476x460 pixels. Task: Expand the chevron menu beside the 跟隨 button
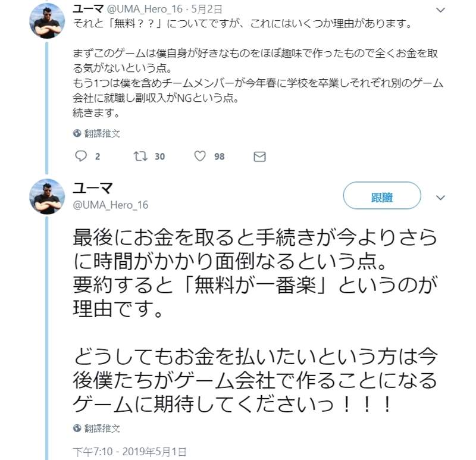click(x=440, y=198)
